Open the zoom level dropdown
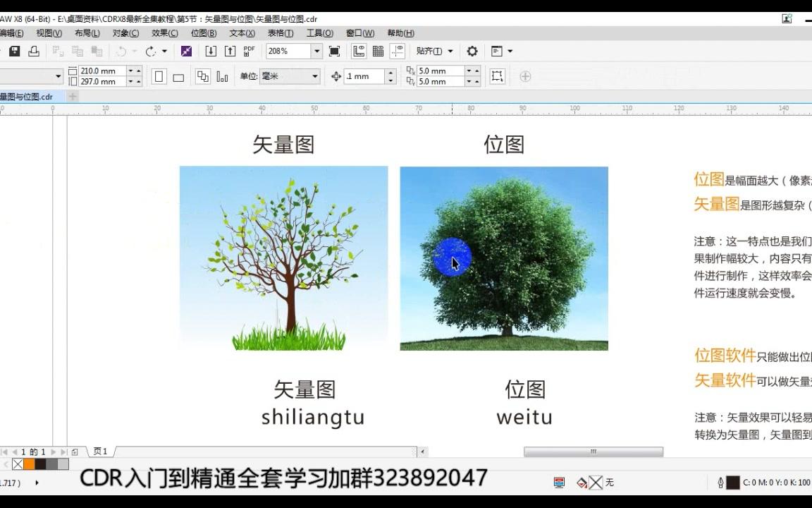 pyautogui.click(x=316, y=51)
